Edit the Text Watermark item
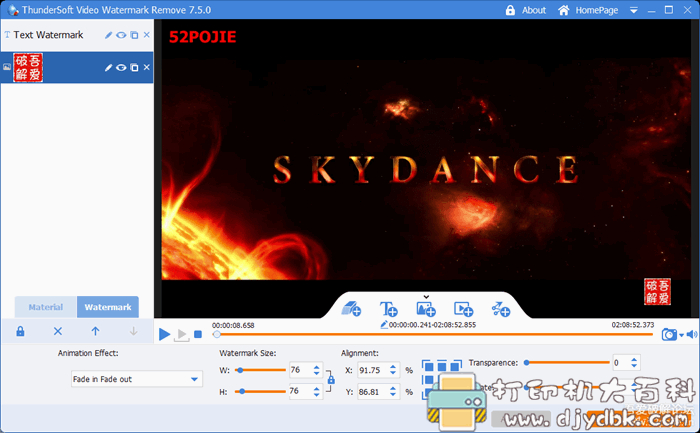 point(108,35)
